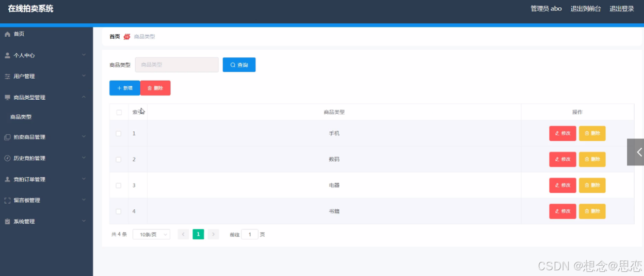Tick the checkbox for row 电器
This screenshot has width=644, height=276.
[119, 185]
